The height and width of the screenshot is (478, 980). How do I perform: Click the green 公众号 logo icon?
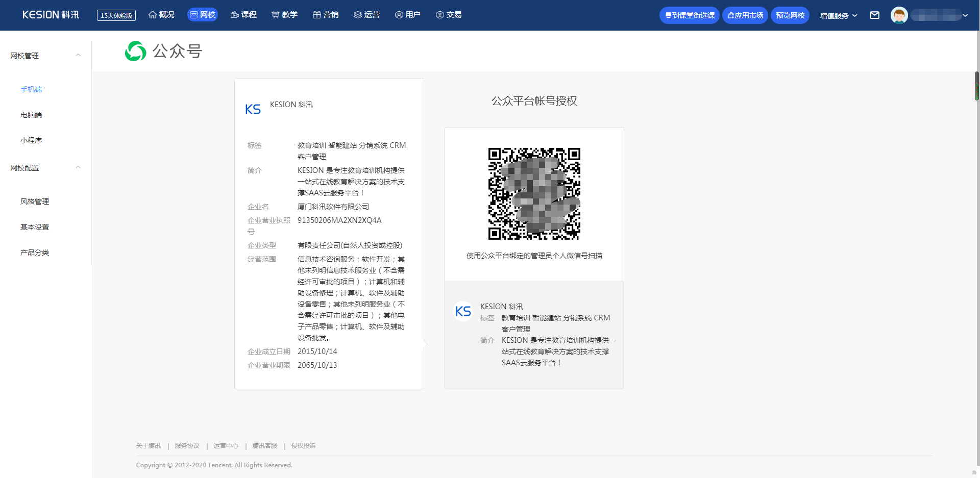coord(136,51)
